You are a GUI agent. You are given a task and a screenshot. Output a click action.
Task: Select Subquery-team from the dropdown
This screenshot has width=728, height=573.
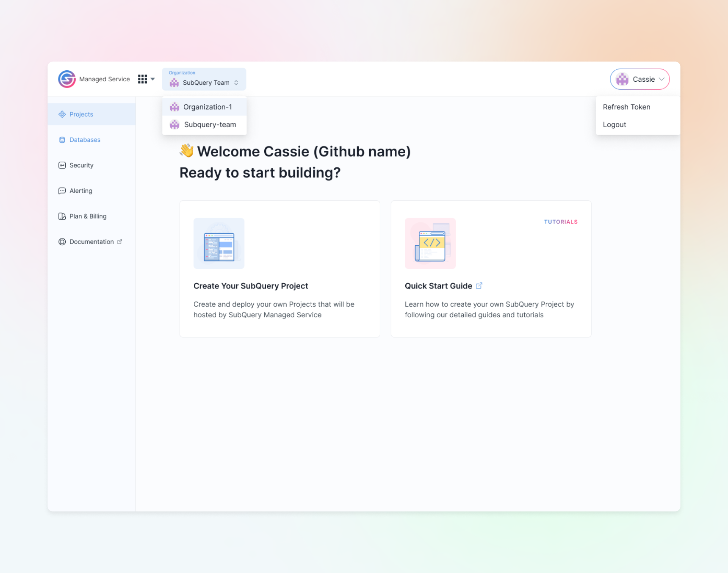204,125
